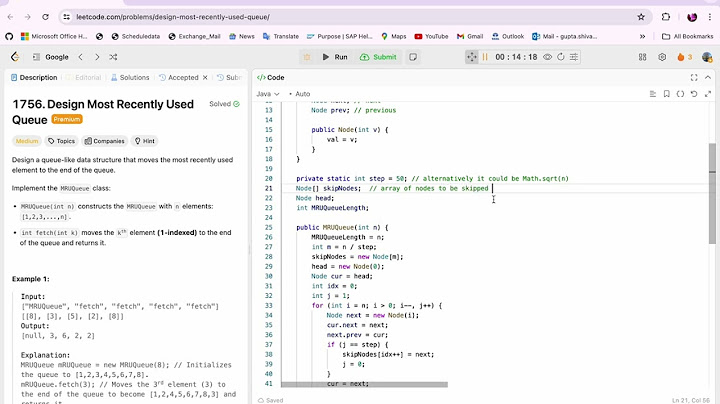Switch to the Editorial tab
720x404 pixels.
coord(84,78)
